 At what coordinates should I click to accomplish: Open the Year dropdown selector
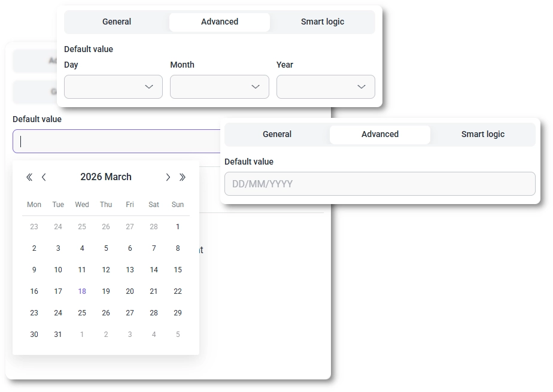coord(326,87)
